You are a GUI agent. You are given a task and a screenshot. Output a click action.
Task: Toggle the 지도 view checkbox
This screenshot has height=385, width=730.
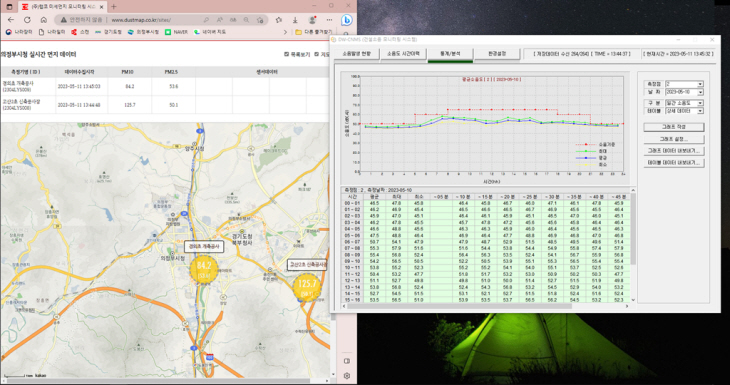tap(317, 54)
